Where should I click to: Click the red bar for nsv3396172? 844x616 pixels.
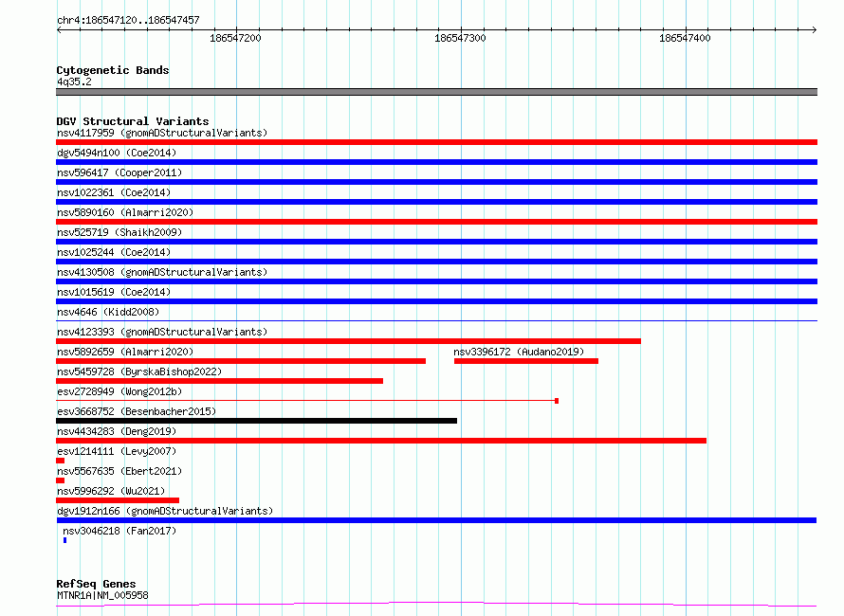tap(526, 361)
